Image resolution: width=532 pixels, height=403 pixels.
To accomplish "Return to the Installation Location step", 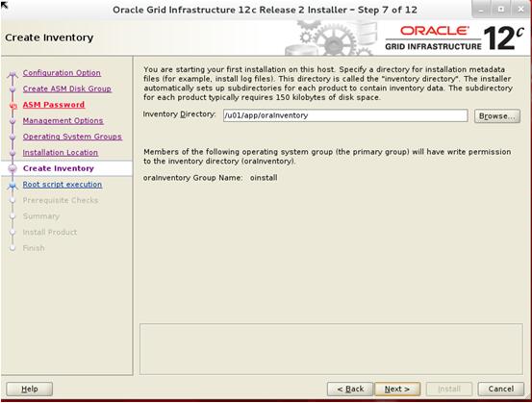I will [x=61, y=153].
